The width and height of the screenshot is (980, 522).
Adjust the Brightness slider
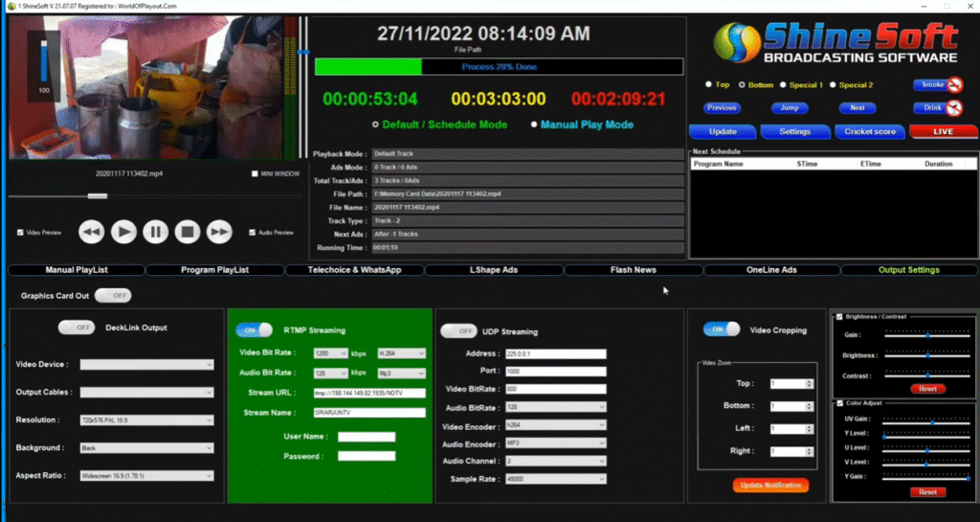(x=927, y=354)
